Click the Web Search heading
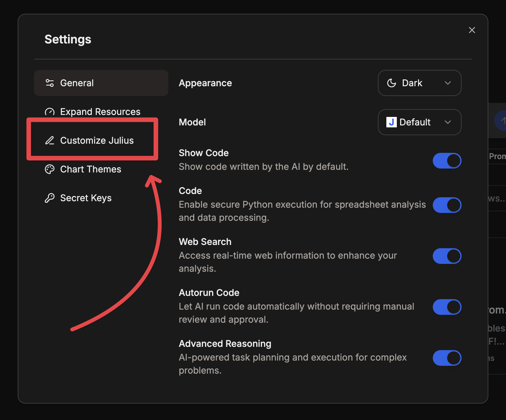This screenshot has width=506, height=420. click(x=205, y=242)
